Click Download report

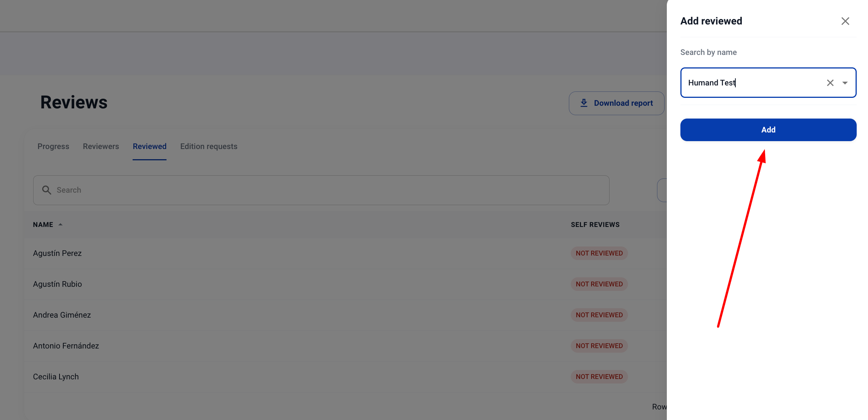coord(616,103)
